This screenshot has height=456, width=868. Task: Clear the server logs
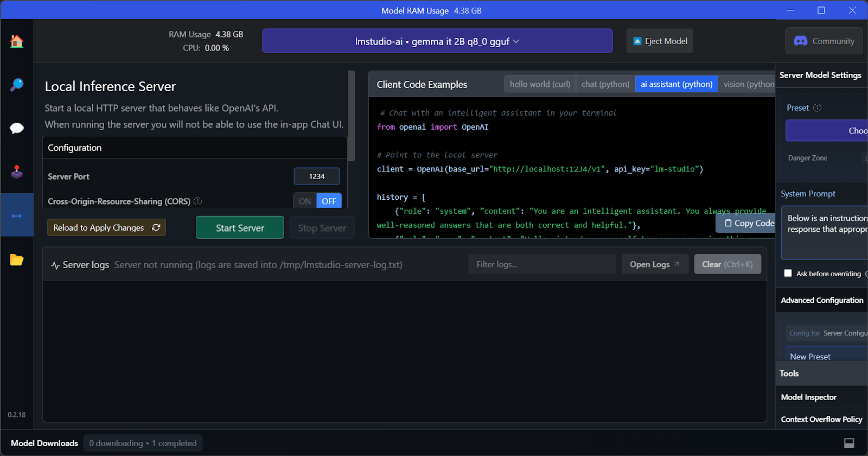727,264
